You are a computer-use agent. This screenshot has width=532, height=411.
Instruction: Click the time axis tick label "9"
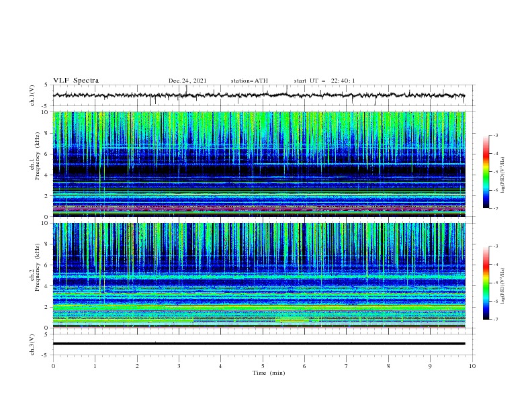[x=430, y=366]
